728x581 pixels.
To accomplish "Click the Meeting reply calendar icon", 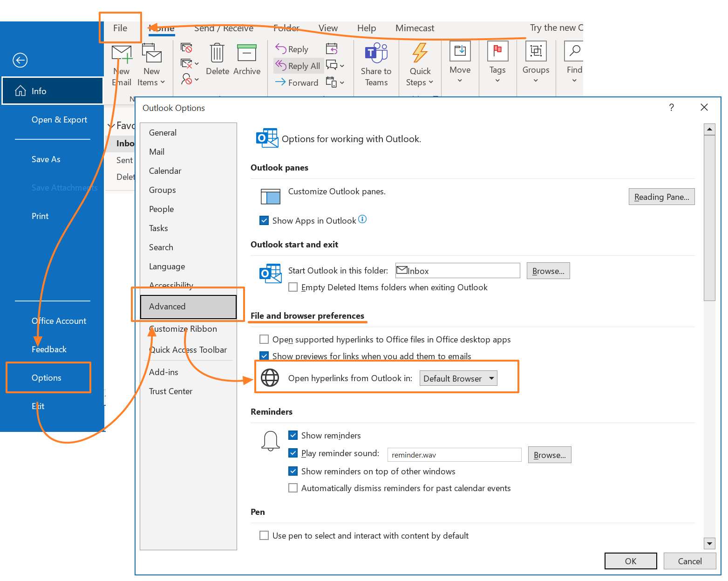I will pyautogui.click(x=332, y=48).
